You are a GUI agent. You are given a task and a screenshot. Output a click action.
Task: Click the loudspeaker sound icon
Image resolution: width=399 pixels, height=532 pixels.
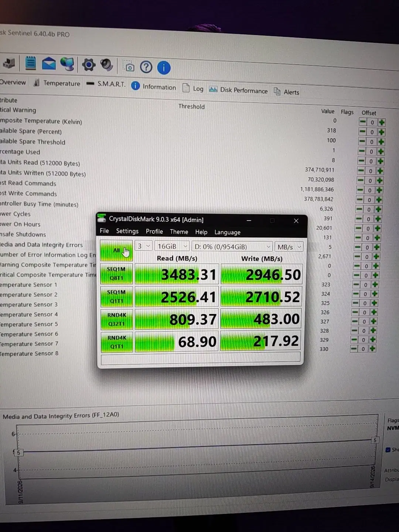tap(107, 65)
